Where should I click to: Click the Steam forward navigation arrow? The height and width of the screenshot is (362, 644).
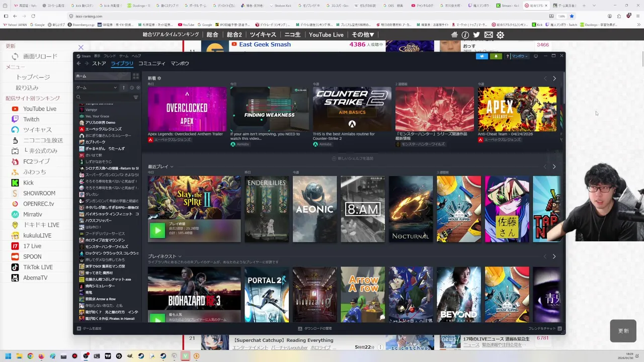[x=87, y=63]
